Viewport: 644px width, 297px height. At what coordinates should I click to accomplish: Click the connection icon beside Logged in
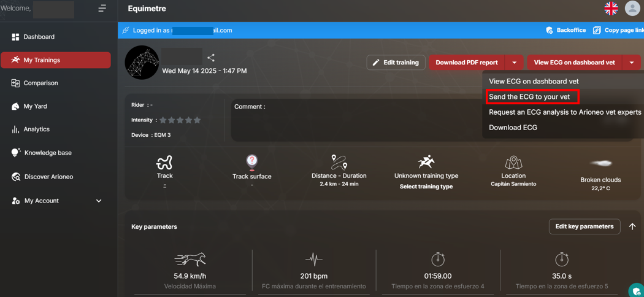coord(125,30)
